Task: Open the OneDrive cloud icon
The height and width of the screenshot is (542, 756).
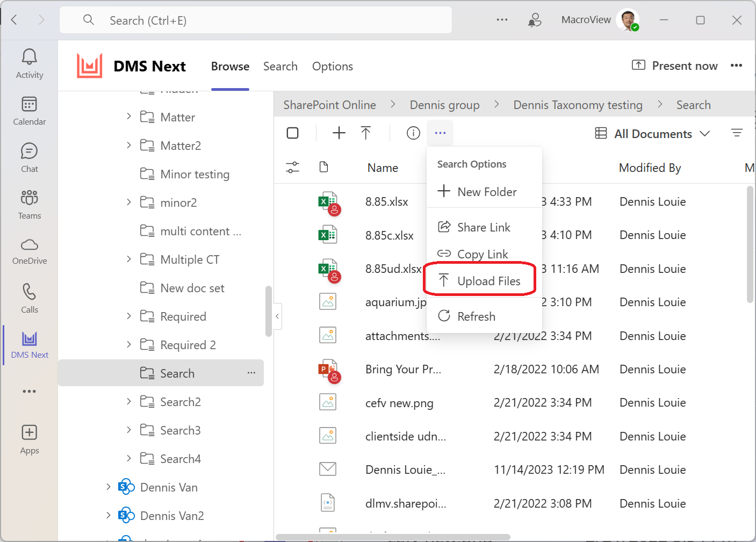Action: pos(30,245)
